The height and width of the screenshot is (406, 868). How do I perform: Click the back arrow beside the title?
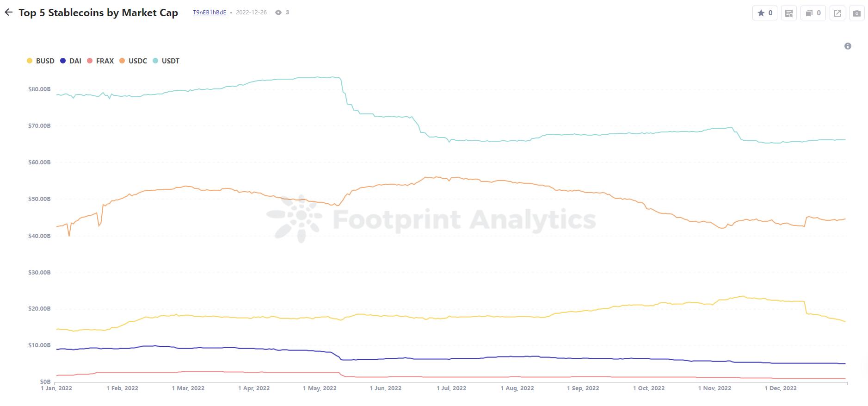click(x=8, y=12)
